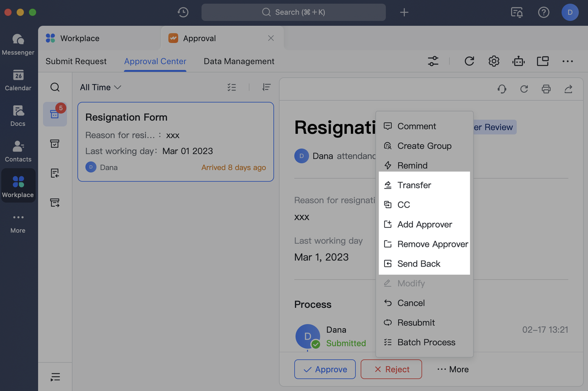
Task: Click the filter sliders icon in toolbar
Action: pyautogui.click(x=433, y=61)
